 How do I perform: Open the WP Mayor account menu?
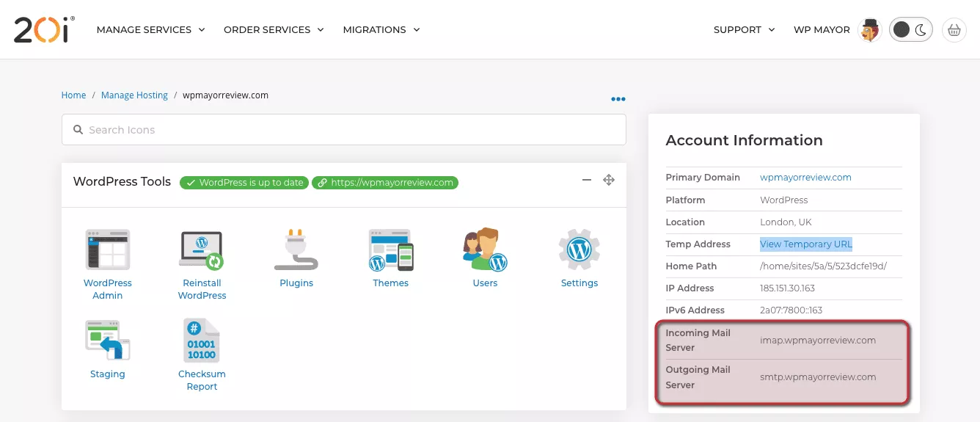pos(822,29)
